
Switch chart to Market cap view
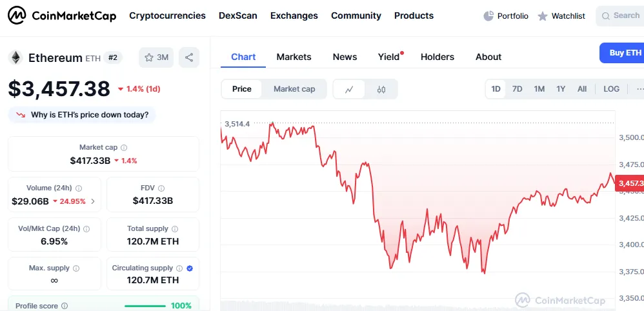pos(294,89)
